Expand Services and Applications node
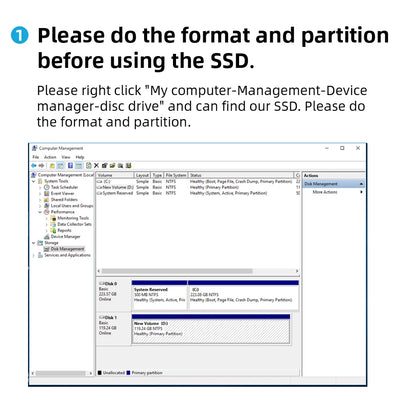This screenshot has height=399, width=416. (x=34, y=255)
